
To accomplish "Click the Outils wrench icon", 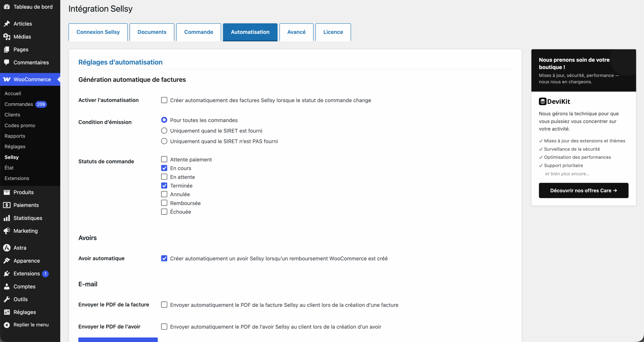I will coord(7,299).
